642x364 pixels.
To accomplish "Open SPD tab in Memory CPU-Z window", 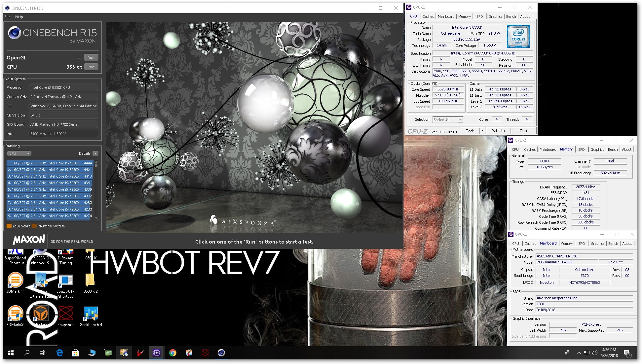I will click(x=581, y=149).
